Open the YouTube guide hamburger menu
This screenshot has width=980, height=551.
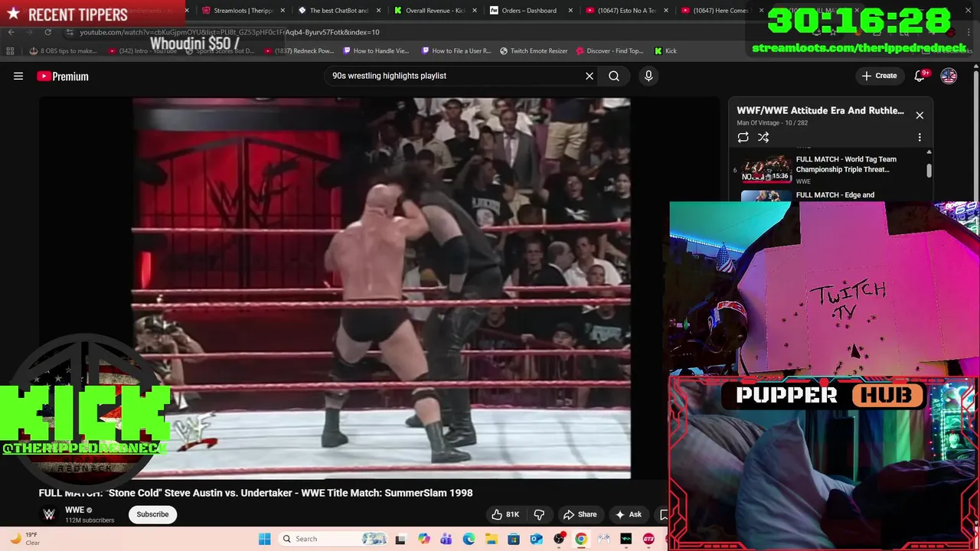(18, 76)
